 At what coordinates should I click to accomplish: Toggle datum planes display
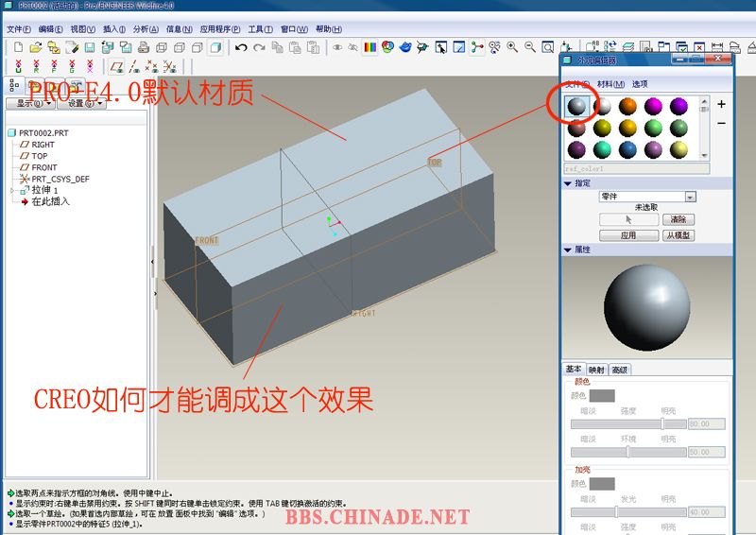coord(116,66)
